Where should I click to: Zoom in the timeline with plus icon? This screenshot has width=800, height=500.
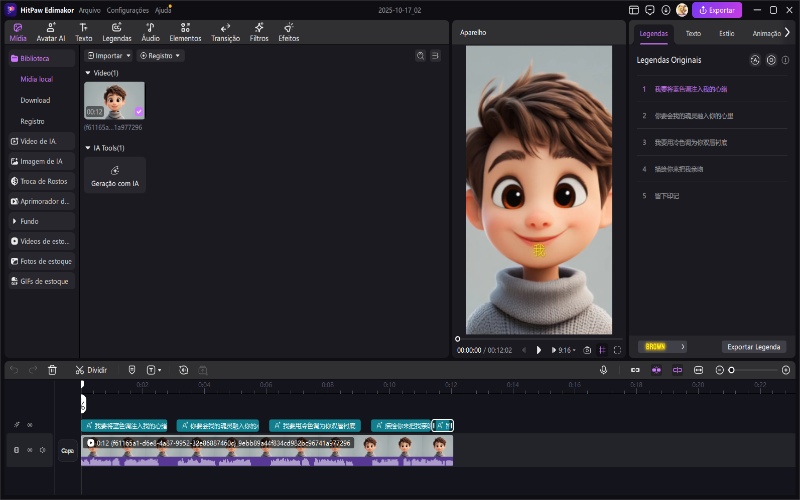coord(786,370)
